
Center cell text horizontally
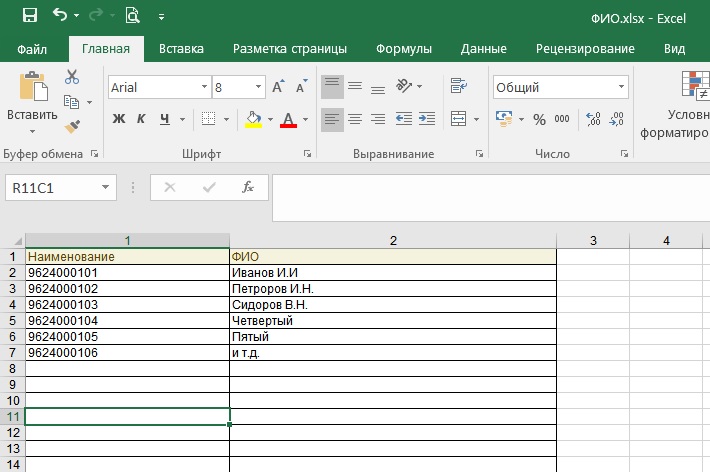(355, 119)
